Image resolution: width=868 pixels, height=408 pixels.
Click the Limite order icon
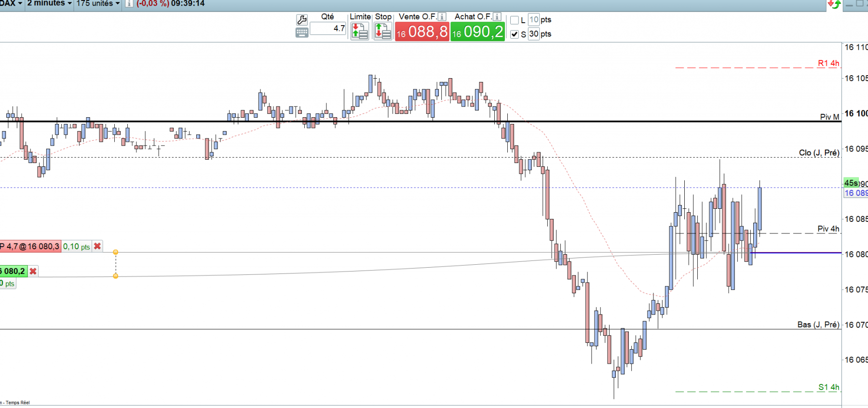(360, 31)
